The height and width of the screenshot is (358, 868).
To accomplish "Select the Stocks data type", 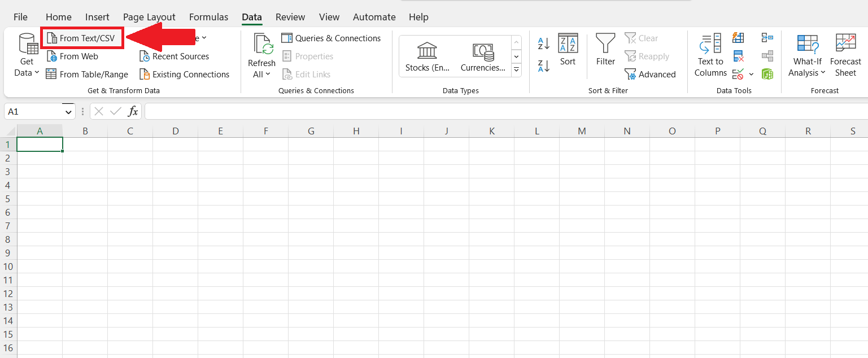I will coord(427,56).
